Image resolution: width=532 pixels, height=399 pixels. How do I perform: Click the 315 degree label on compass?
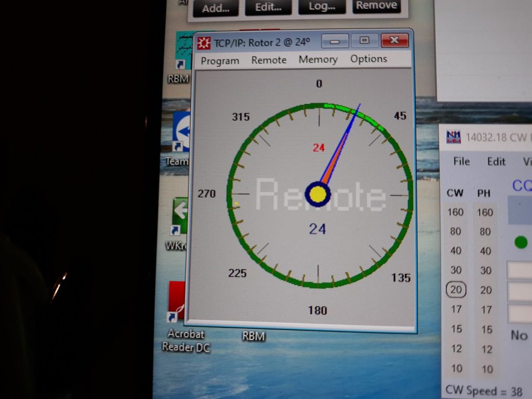point(241,117)
